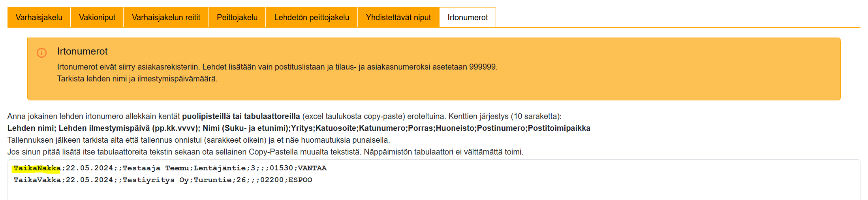
Task: Click highlighted TaikaNakka text in textarea
Action: tap(37, 168)
